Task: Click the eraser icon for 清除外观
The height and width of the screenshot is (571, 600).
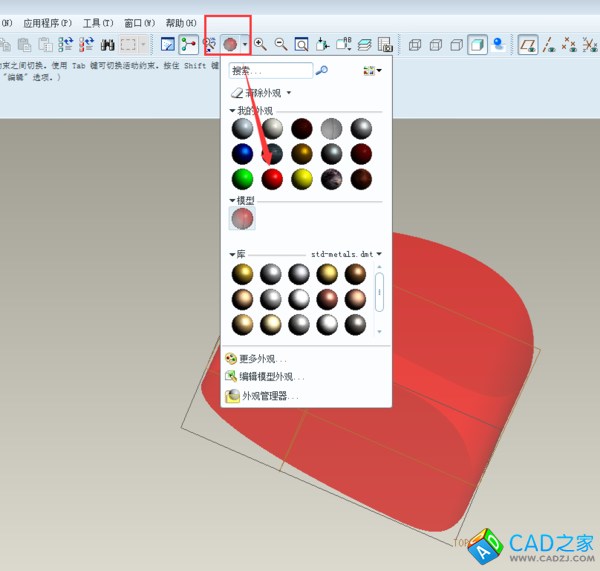Action: 237,92
